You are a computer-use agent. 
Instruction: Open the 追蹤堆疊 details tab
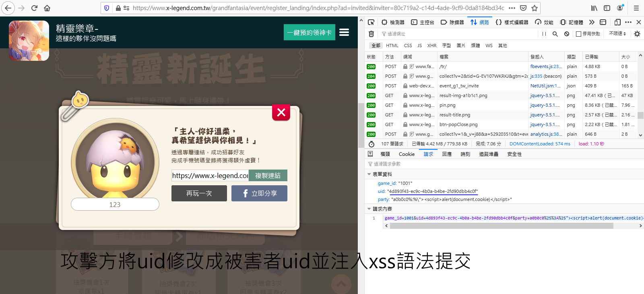[x=489, y=154]
